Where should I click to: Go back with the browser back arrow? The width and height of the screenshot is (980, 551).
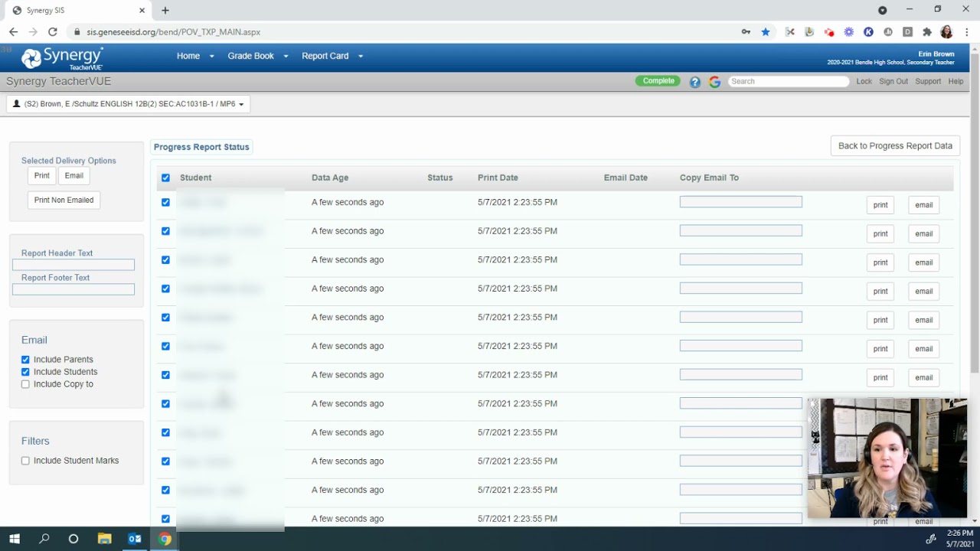(x=13, y=32)
